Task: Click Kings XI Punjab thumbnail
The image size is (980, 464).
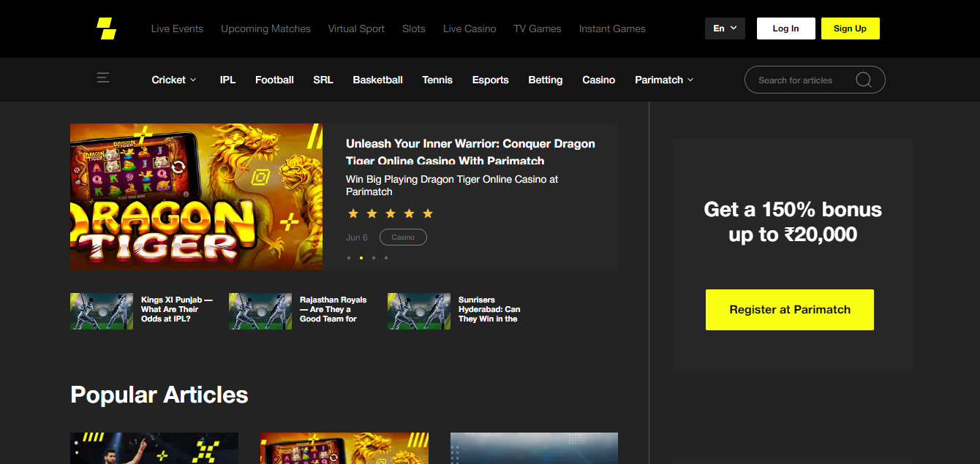Action: (x=102, y=311)
